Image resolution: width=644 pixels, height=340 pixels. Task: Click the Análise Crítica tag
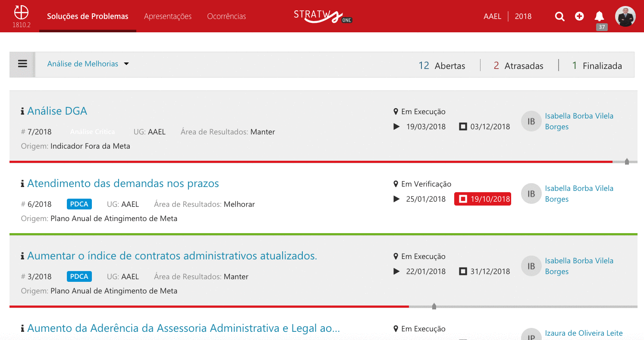[x=92, y=132]
